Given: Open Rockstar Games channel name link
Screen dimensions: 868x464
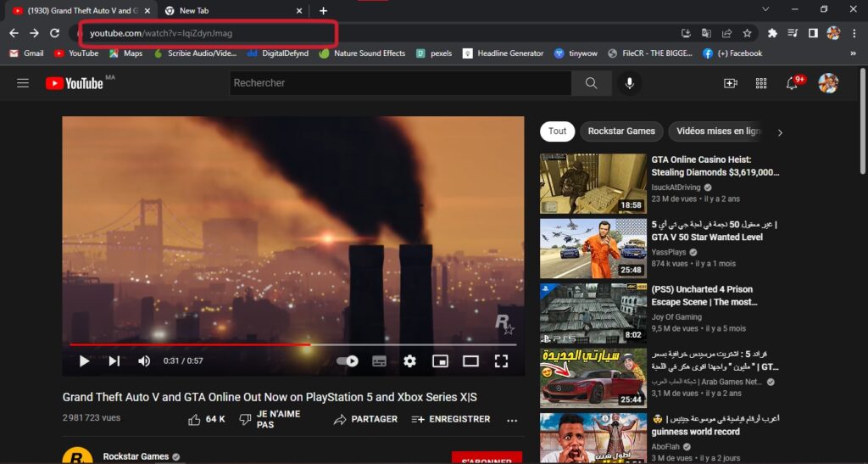Looking at the screenshot, I should [136, 456].
